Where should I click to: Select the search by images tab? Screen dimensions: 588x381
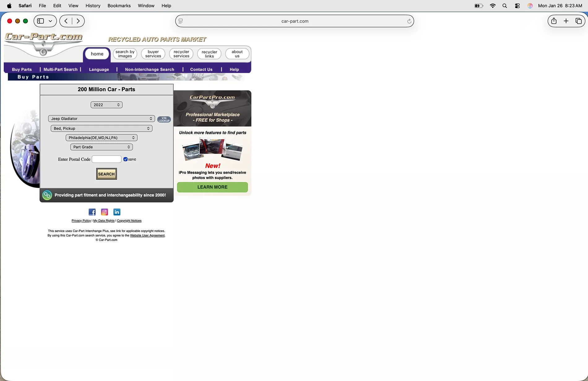[x=125, y=54]
